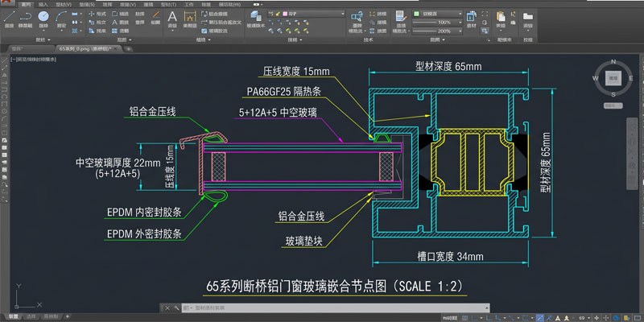This screenshot has width=644, height=322.
Task: Toggle transparency display in status bar
Action: (x=549, y=317)
